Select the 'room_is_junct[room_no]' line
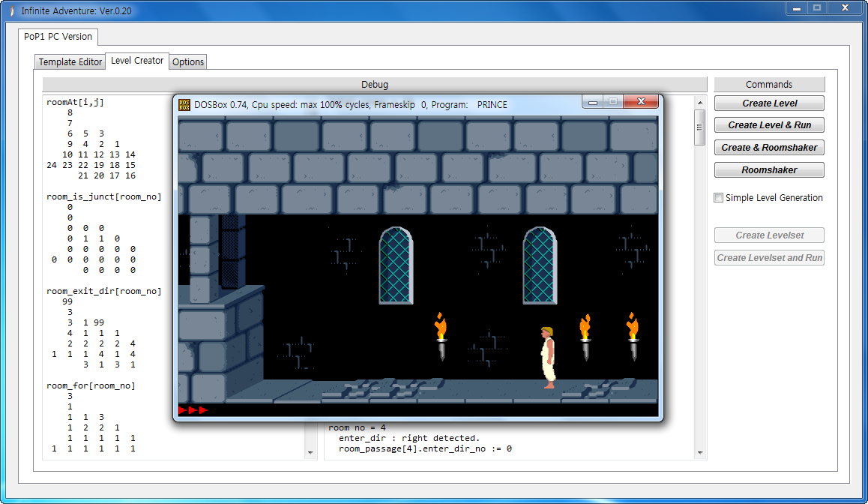 click(104, 197)
